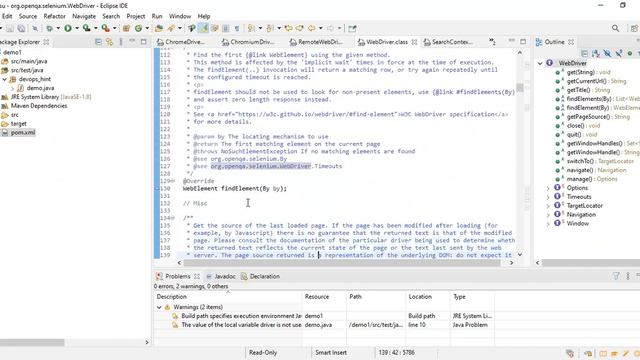The width and height of the screenshot is (640, 360).
Task: Click the Previous Annotation icon
Action: pos(270,28)
